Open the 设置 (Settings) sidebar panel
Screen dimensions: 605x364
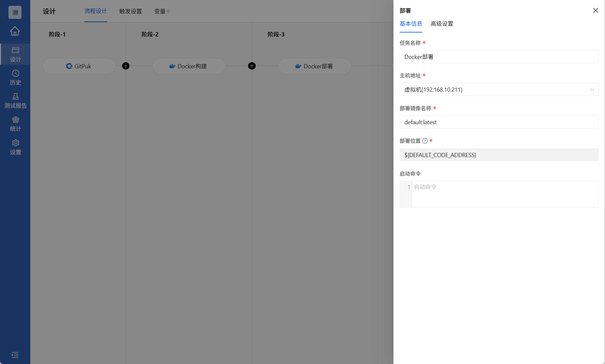click(x=15, y=147)
